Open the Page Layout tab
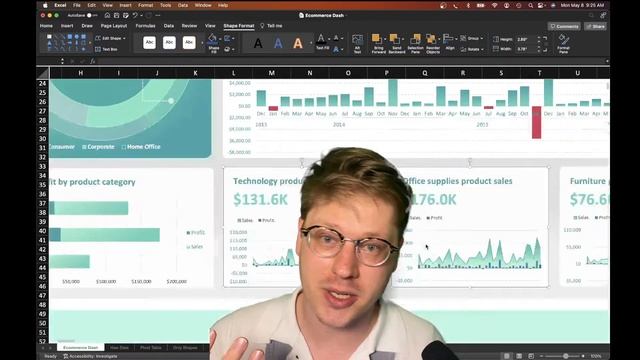Viewport: 640px width, 360px height. (x=114, y=26)
